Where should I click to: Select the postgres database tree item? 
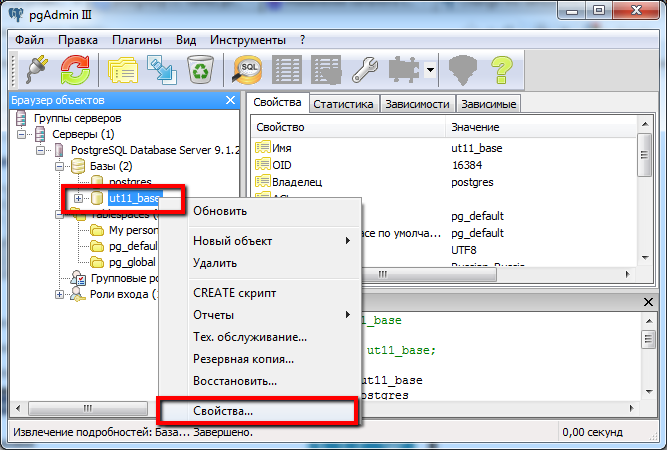pos(130,182)
